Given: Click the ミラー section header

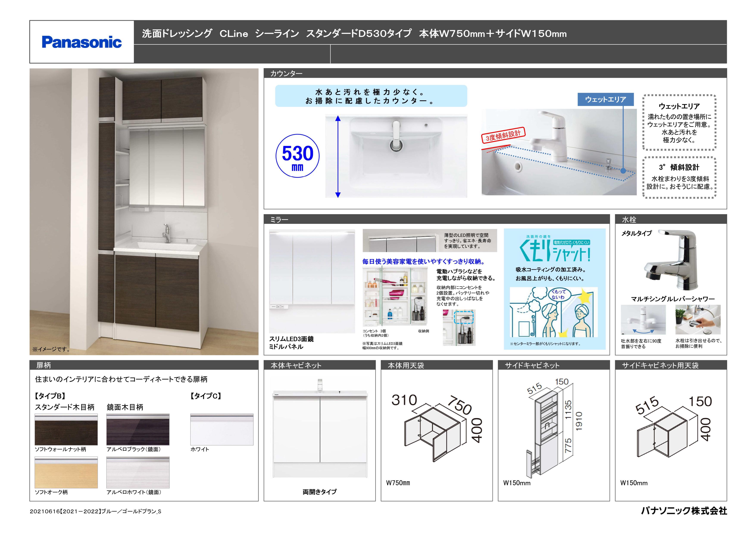Looking at the screenshot, I should coord(437,220).
